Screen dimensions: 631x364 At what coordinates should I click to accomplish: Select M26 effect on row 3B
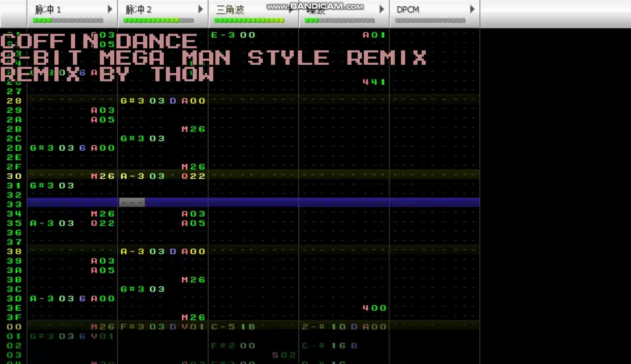point(193,280)
